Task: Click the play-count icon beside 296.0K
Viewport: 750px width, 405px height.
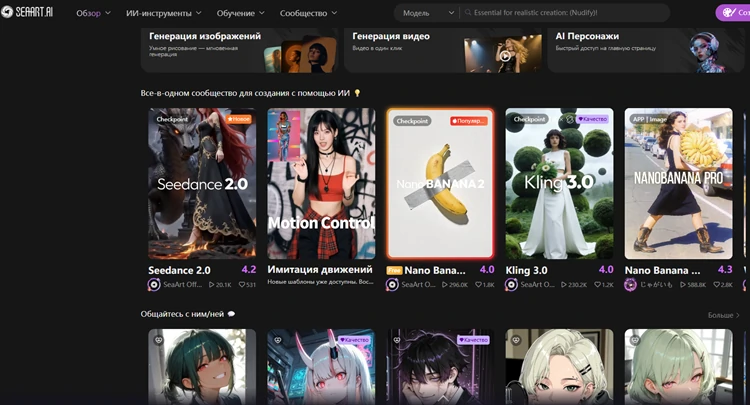Action: pos(444,285)
